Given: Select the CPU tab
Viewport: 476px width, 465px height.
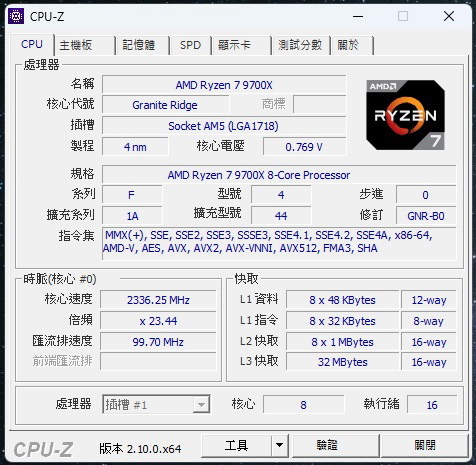Looking at the screenshot, I should pos(32,44).
